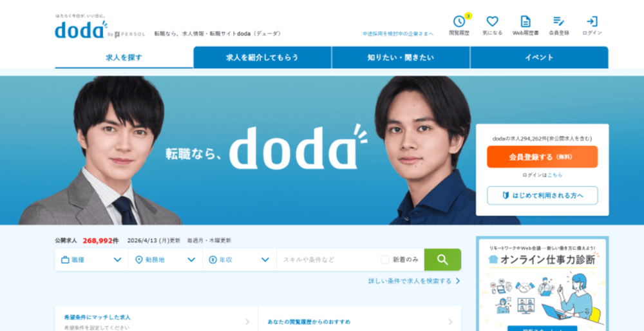Click はじめて利用される方へ button

(542, 196)
